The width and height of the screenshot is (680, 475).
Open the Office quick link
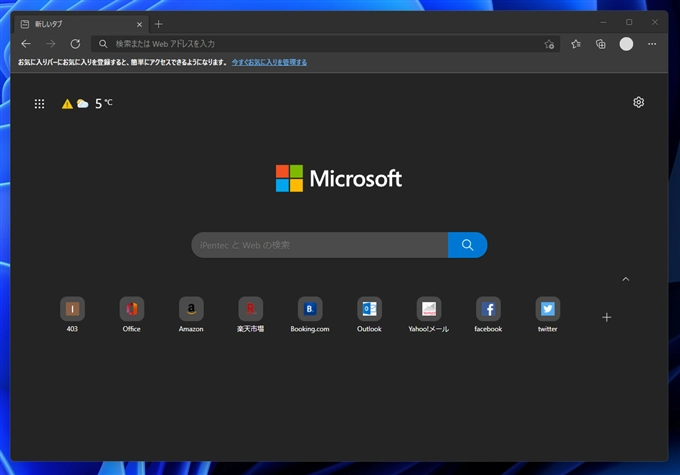tap(131, 315)
